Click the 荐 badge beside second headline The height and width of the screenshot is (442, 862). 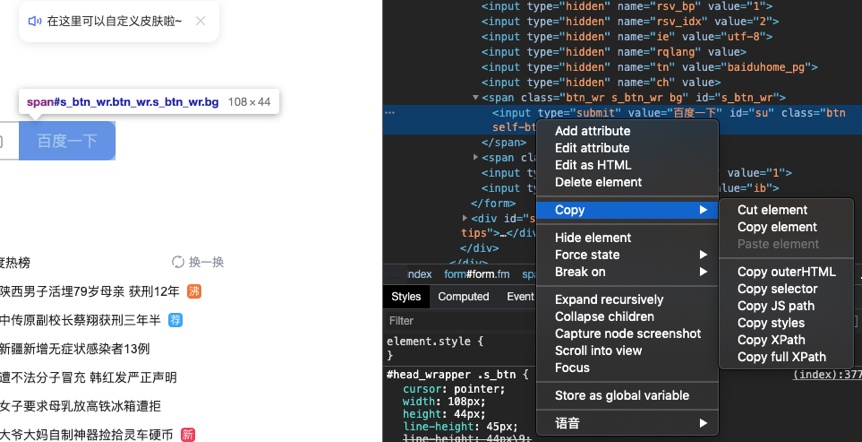point(175,320)
